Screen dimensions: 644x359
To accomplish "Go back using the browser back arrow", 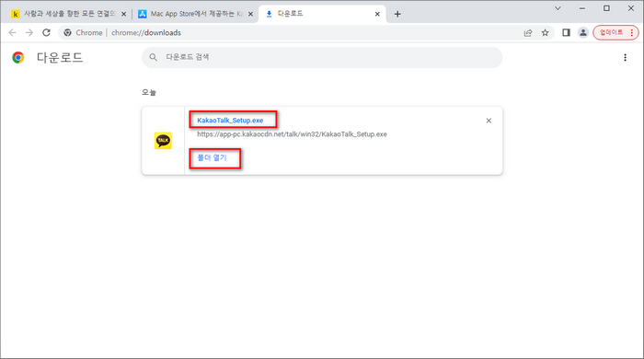I will (x=12, y=32).
